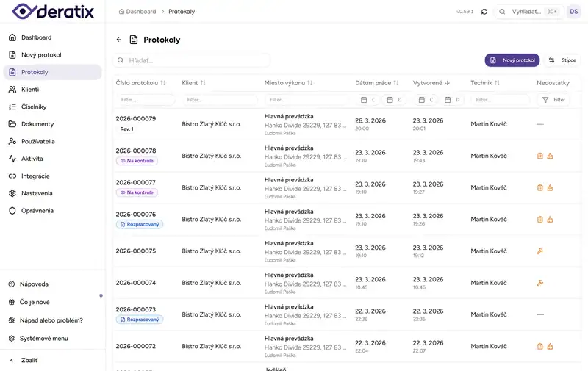Image resolution: width=588 pixels, height=371 pixels.
Task: Open the Dátum práce start date picker
Action: pos(367,100)
